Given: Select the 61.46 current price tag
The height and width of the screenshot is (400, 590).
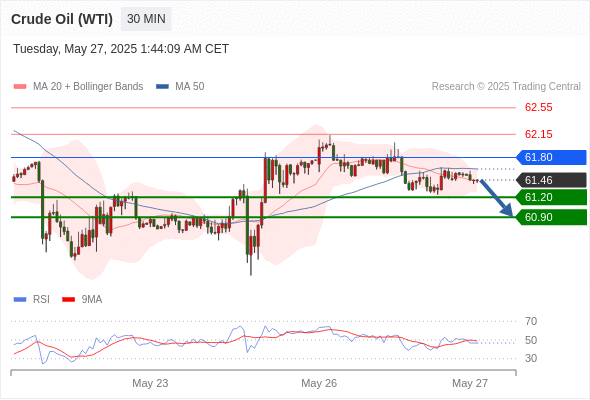Looking at the screenshot, I should 551,180.
